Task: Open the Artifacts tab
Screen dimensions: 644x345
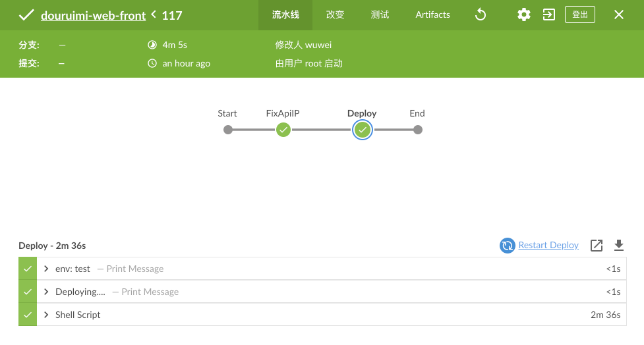Action: tap(432, 14)
